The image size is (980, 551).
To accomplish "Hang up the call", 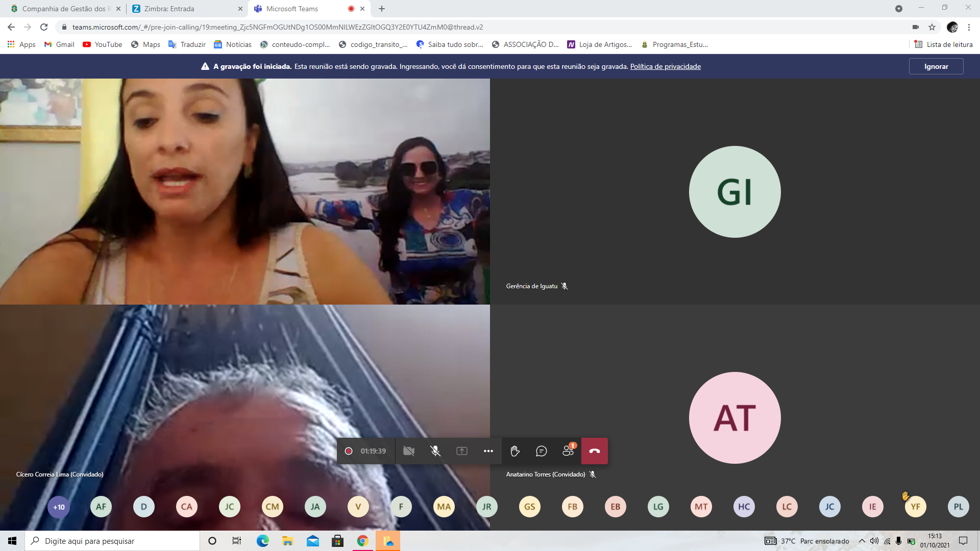I will tap(595, 451).
